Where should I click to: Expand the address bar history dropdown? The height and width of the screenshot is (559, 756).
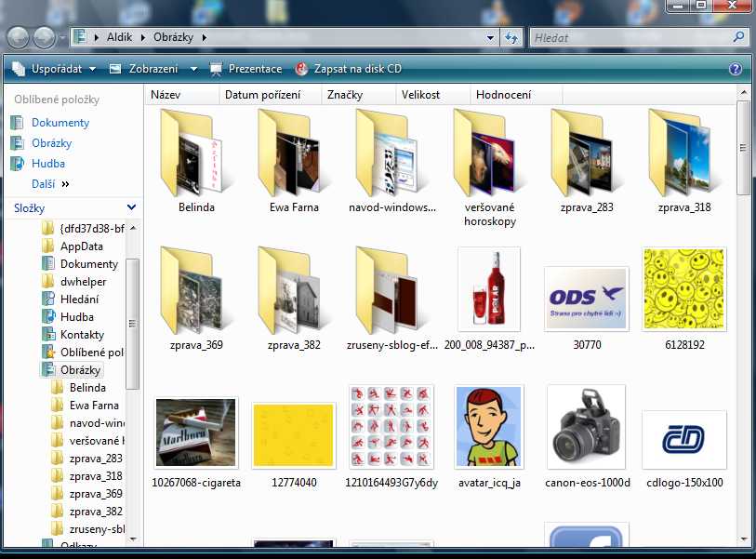pos(490,37)
